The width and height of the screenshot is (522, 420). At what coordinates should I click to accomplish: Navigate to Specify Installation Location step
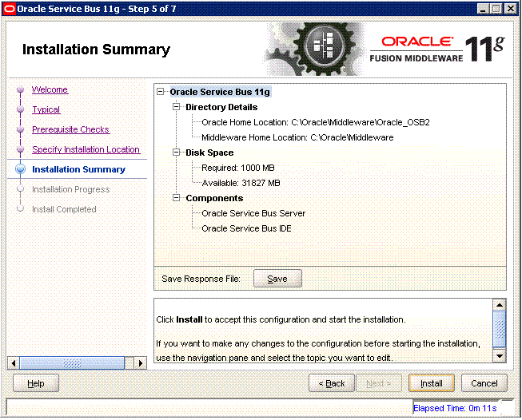pyautogui.click(x=86, y=149)
